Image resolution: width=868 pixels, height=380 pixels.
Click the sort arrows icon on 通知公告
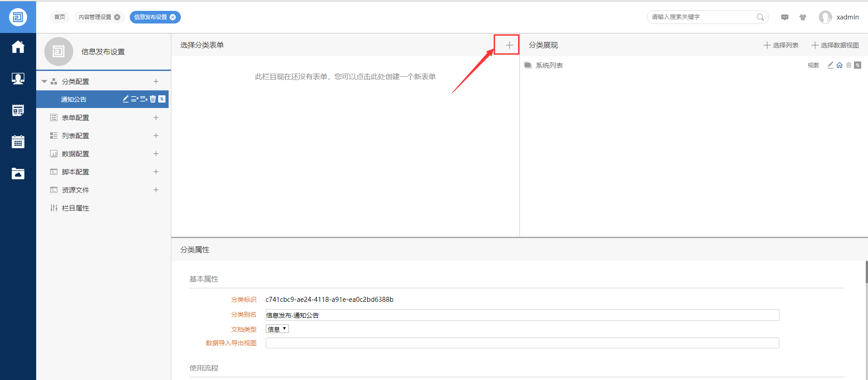click(162, 99)
